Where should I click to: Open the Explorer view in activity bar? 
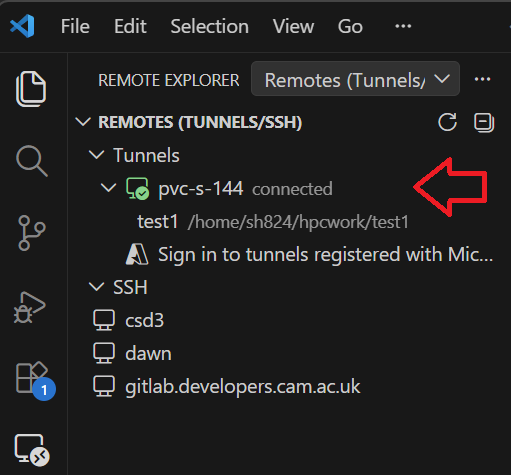tap(31, 89)
